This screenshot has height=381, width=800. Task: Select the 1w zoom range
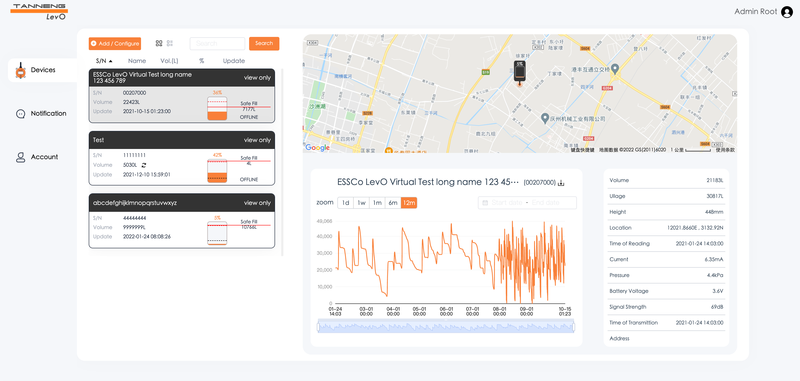point(361,202)
